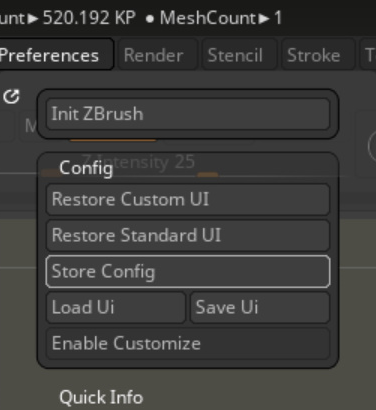376x410 pixels.
Task: Click the orange slider under Init ZBrush panel
Action: (113, 140)
